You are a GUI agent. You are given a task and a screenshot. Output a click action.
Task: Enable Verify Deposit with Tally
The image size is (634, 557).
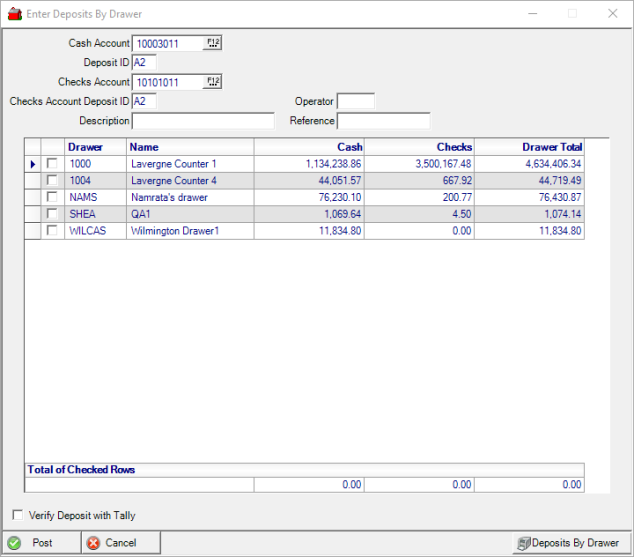point(18,516)
